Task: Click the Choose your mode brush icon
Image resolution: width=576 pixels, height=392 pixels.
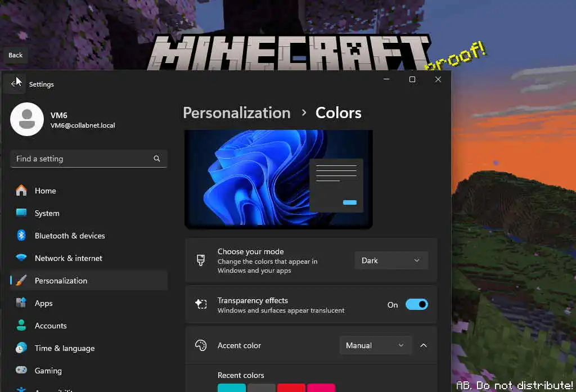Action: point(201,260)
